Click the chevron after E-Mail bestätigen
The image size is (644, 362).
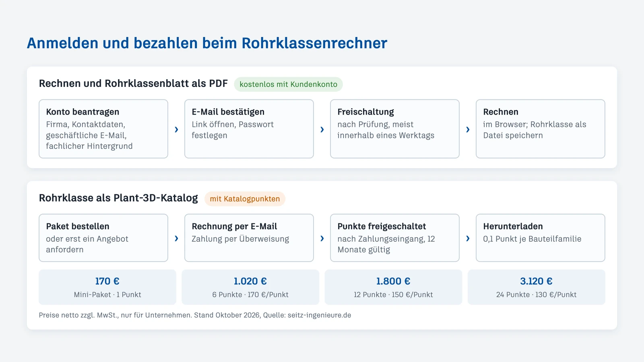[322, 129]
